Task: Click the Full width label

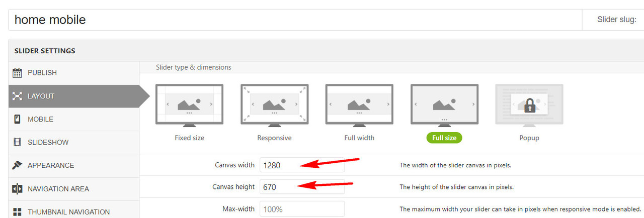Action: pos(359,138)
